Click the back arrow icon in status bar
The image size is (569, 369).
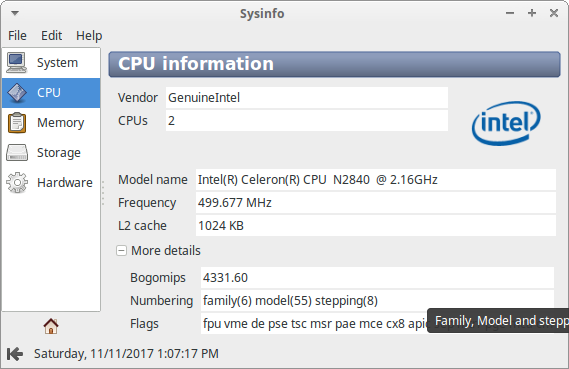[x=15, y=354]
